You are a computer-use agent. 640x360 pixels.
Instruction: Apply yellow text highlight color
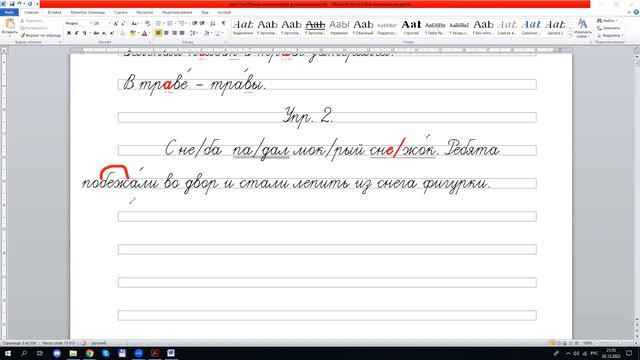(x=132, y=33)
